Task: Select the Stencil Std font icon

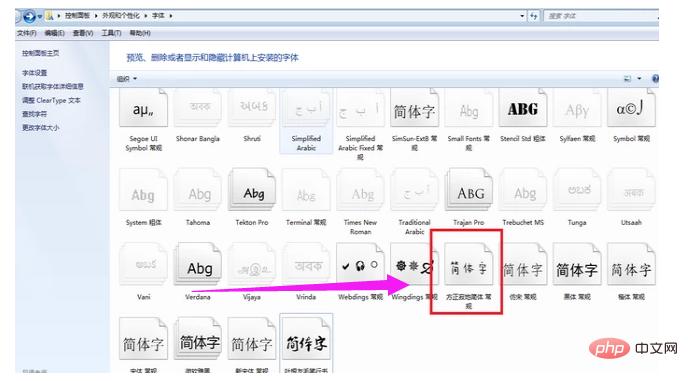Action: (x=523, y=109)
